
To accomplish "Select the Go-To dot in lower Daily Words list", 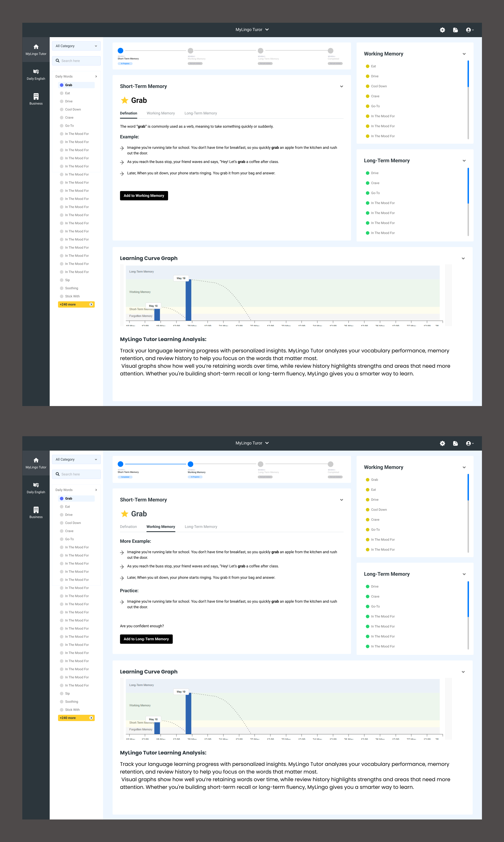I will tap(62, 539).
